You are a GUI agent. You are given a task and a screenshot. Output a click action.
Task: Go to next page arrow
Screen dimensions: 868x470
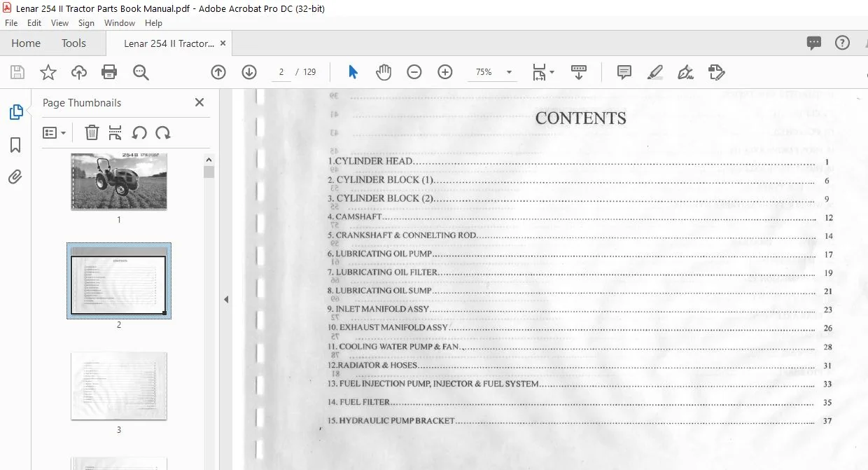click(249, 72)
